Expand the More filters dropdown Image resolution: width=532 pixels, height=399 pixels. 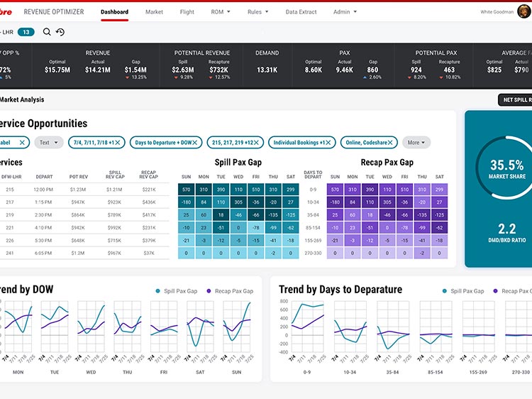(x=416, y=143)
